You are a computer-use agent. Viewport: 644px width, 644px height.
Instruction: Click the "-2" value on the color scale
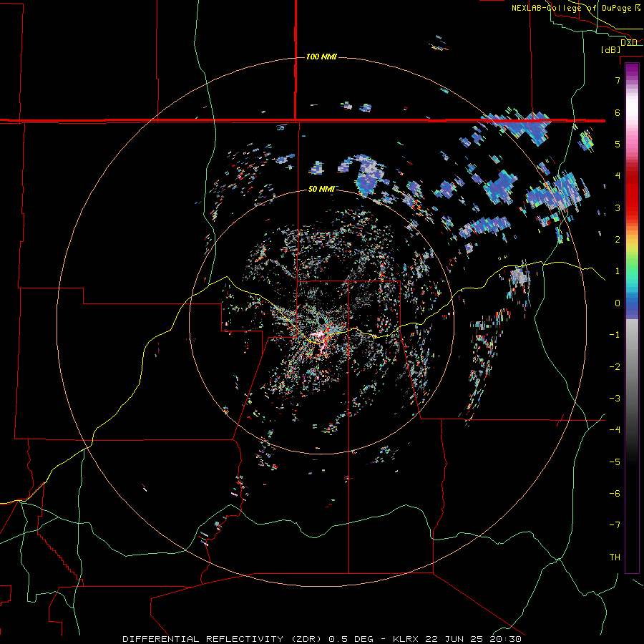[615, 367]
